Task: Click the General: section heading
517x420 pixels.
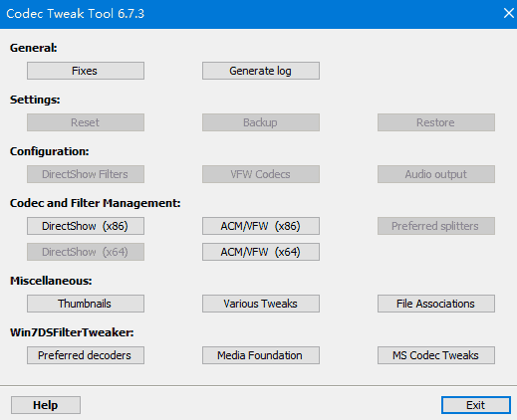Action: pyautogui.click(x=34, y=48)
